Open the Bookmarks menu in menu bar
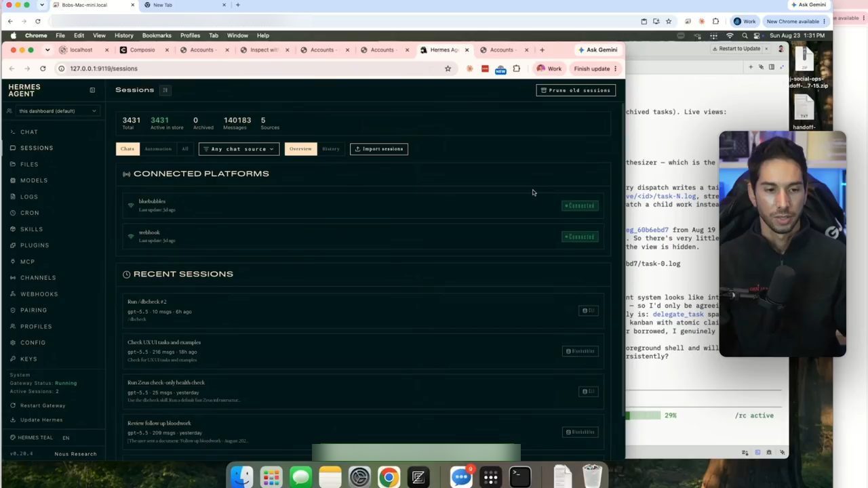Viewport: 868px width, 488px height. [157, 35]
